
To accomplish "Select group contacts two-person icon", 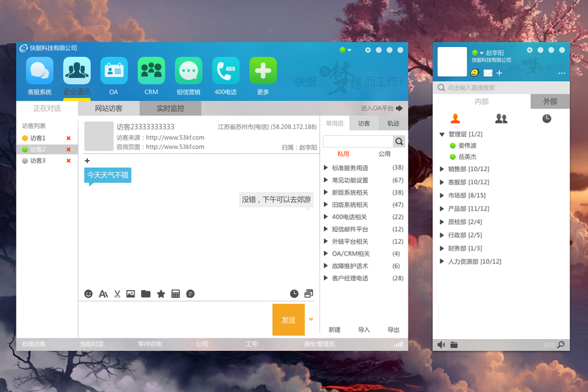I will (501, 118).
